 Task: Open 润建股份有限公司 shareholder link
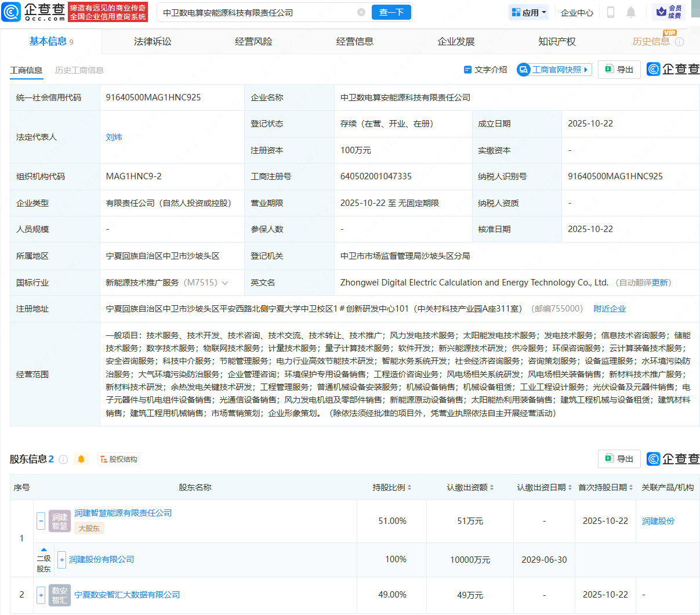(x=101, y=560)
